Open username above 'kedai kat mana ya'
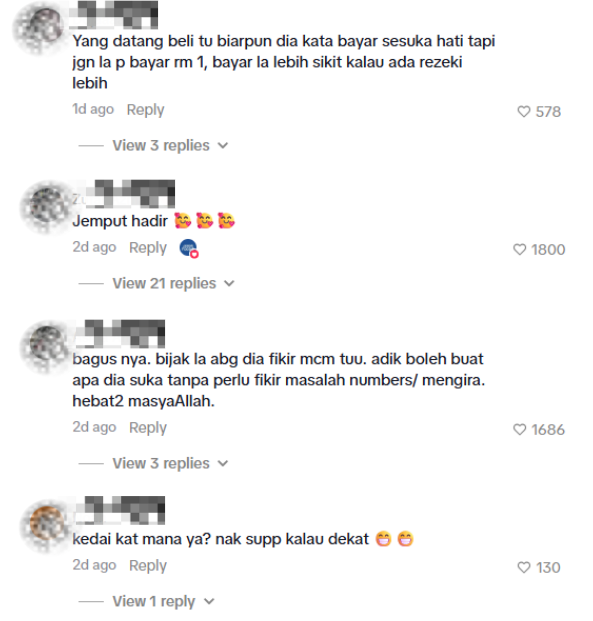The height and width of the screenshot is (621, 593). (120, 511)
